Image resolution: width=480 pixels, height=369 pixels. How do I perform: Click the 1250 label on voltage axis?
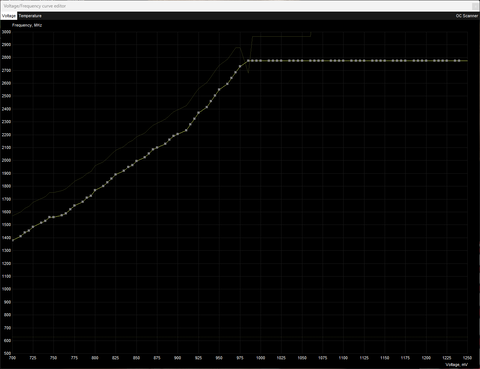[467, 358]
